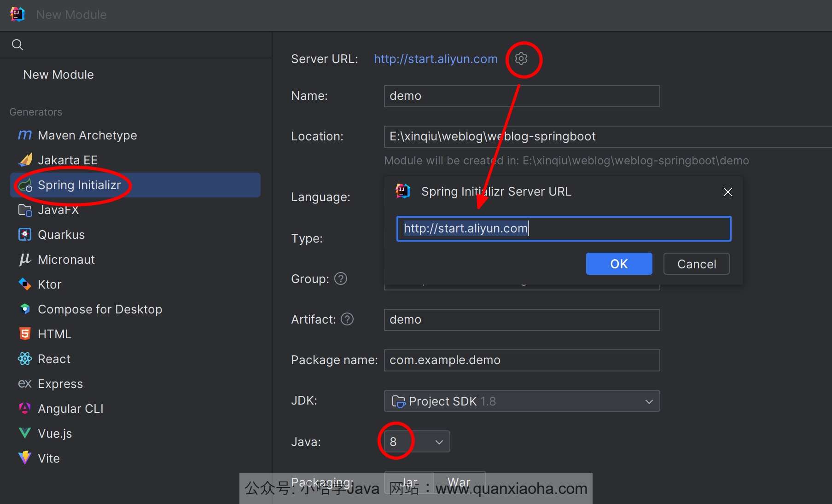The image size is (832, 504).
Task: Choose Jakarta EE generator
Action: [135, 160]
